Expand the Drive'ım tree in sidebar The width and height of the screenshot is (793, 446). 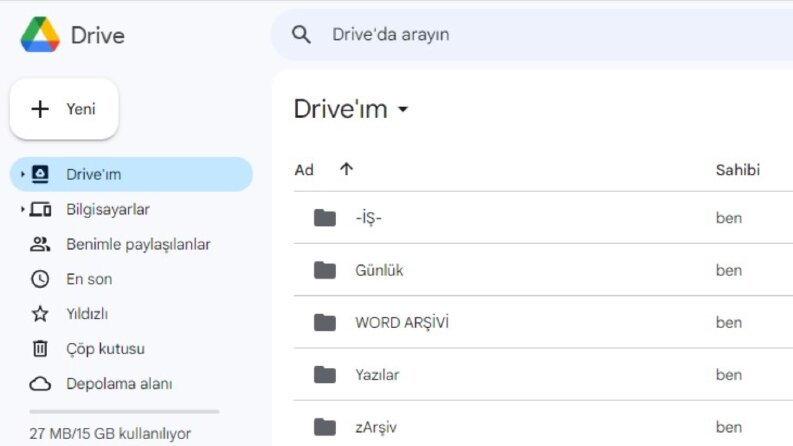coord(22,174)
